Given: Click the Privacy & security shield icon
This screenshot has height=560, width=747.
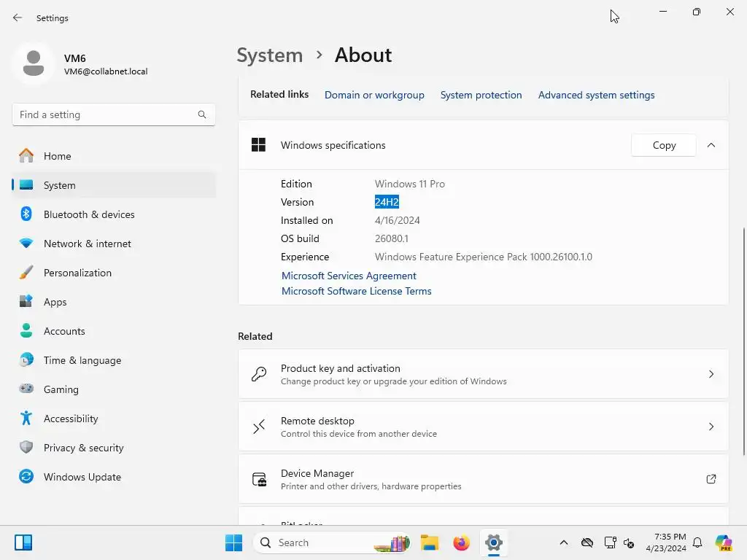Looking at the screenshot, I should point(26,447).
